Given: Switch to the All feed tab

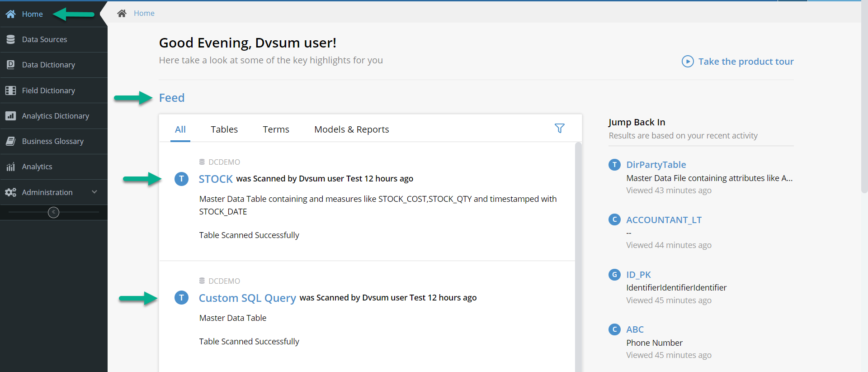Looking at the screenshot, I should point(180,129).
